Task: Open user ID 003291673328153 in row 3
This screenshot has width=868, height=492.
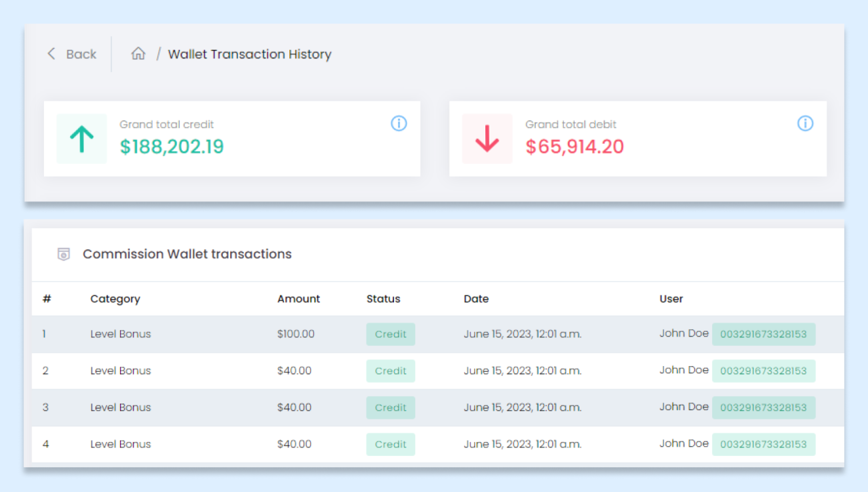Action: pos(763,407)
